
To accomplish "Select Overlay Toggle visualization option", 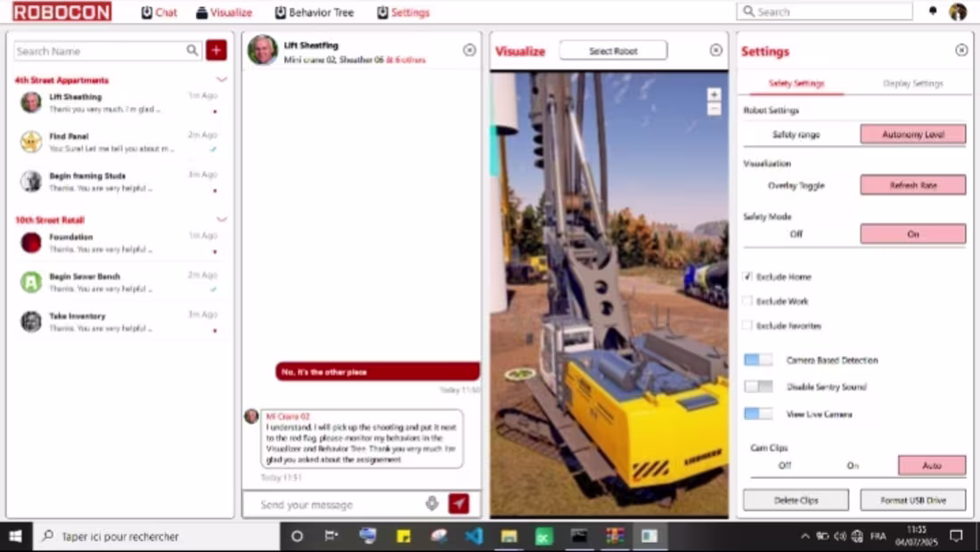I will coord(796,185).
